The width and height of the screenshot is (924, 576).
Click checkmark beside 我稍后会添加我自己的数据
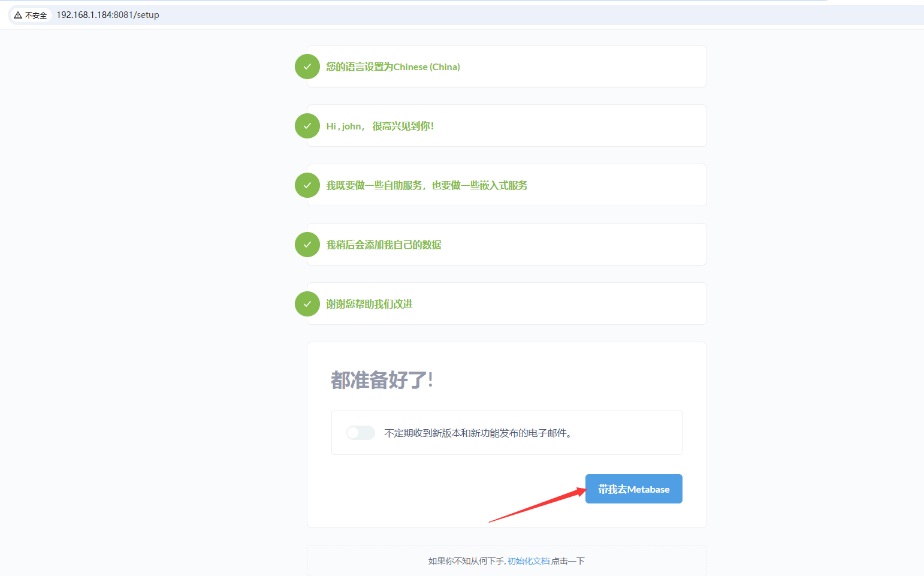point(307,245)
